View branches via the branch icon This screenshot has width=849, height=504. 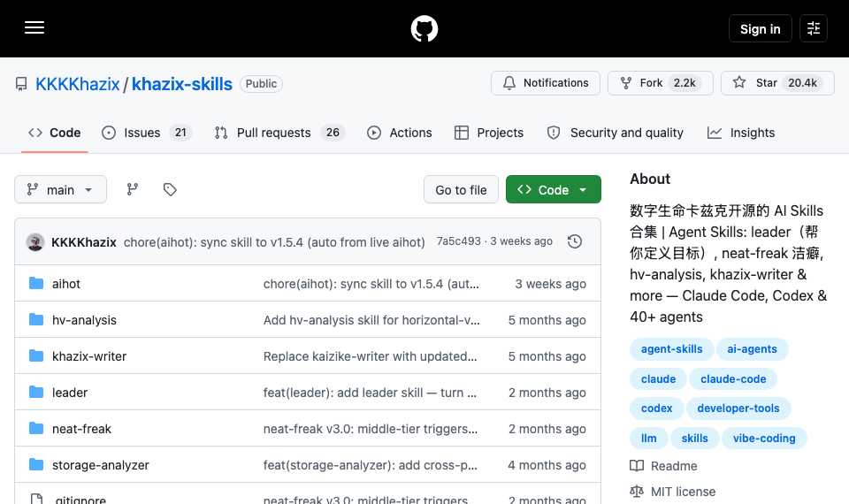pyautogui.click(x=132, y=189)
